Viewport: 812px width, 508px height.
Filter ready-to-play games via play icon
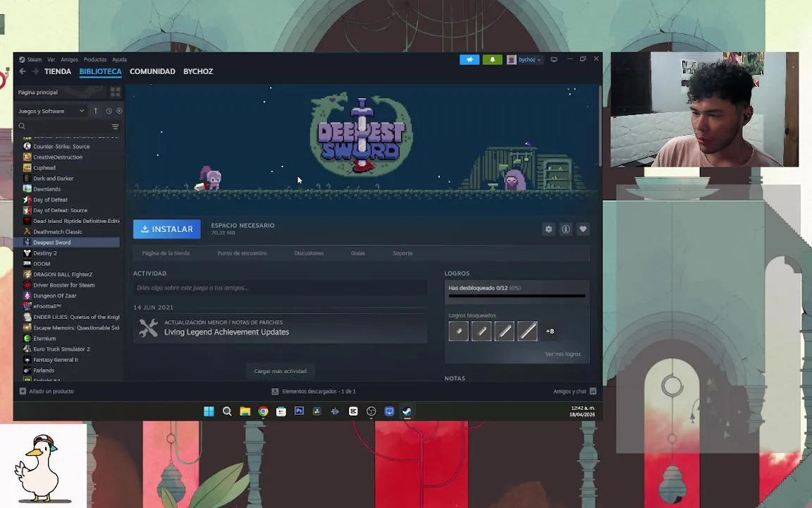coord(119,111)
